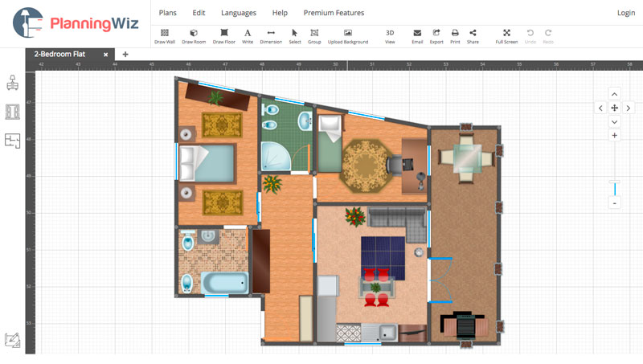Enable the Select pointer tool

pyautogui.click(x=295, y=35)
